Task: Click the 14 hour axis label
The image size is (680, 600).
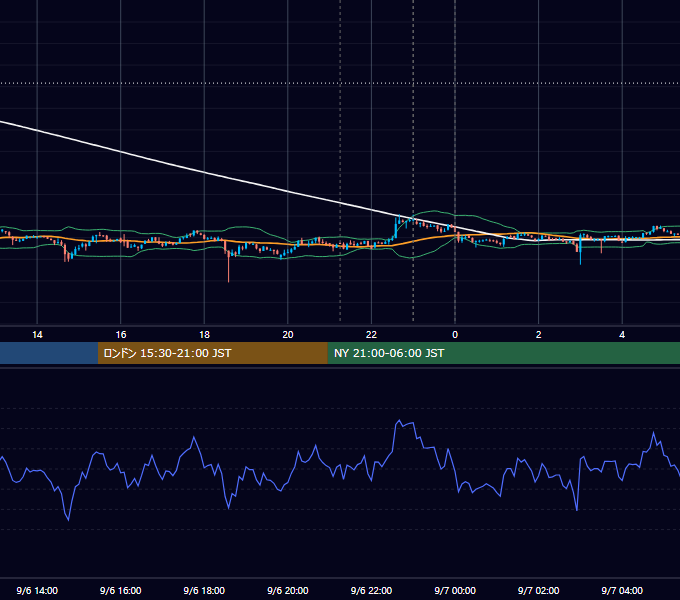Action: pyautogui.click(x=37, y=335)
